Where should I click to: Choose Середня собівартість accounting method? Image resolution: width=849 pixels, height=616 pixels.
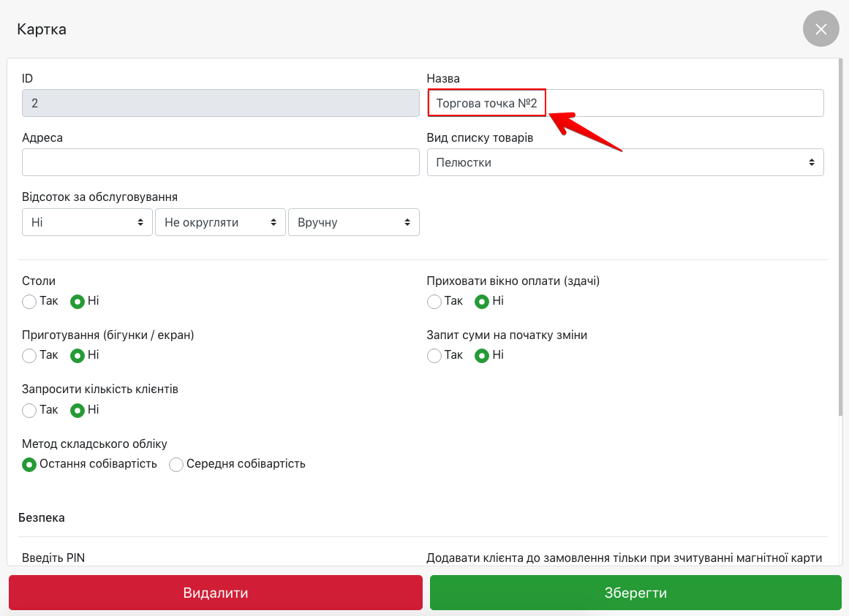[x=176, y=465]
